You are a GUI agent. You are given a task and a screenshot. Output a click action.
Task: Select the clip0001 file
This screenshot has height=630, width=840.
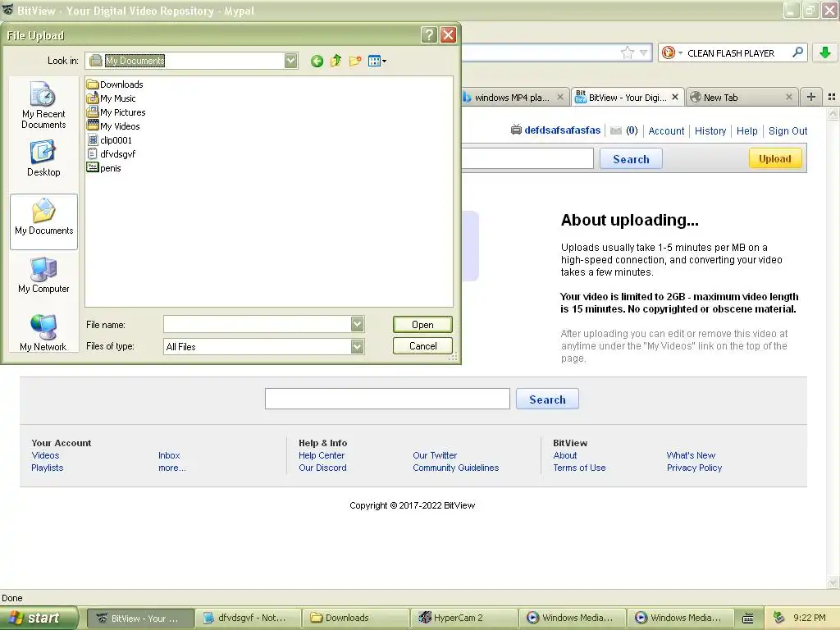(x=109, y=140)
